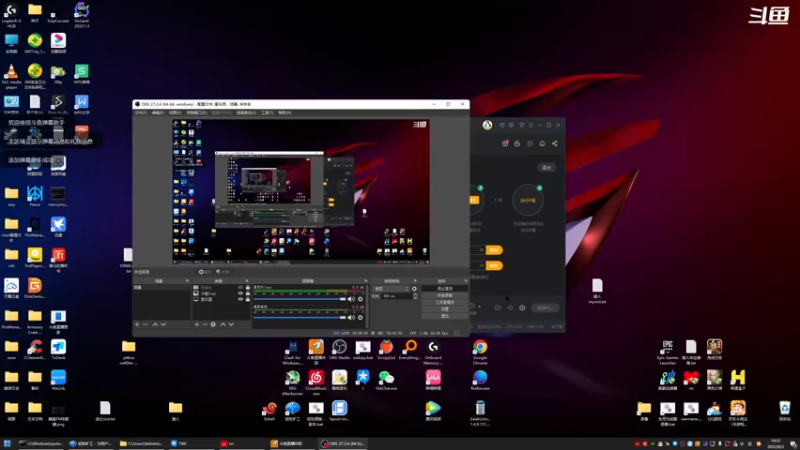Screen dimensions: 800x450
Task: Switch to TIM in the taskbar
Action: [x=190, y=443]
